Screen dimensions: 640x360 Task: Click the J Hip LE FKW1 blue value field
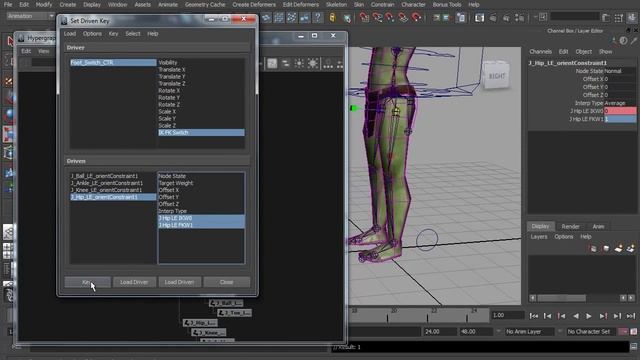tap(620, 119)
